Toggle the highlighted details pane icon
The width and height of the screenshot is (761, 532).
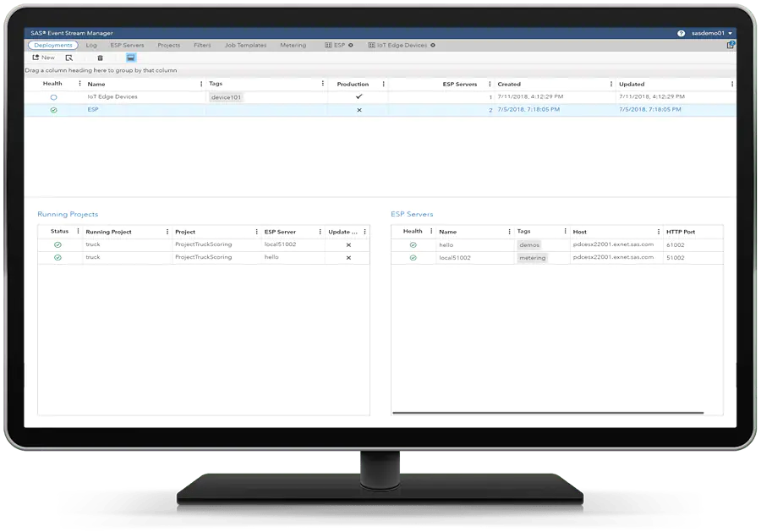click(130, 58)
